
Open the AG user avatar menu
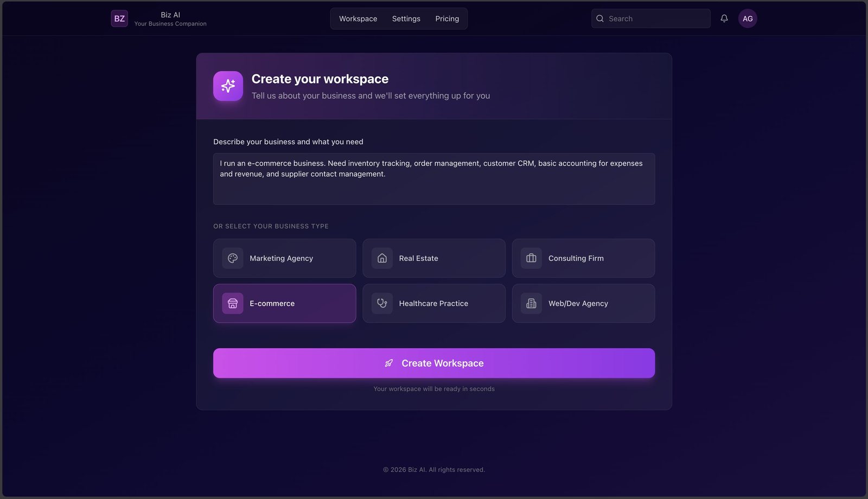coord(748,18)
